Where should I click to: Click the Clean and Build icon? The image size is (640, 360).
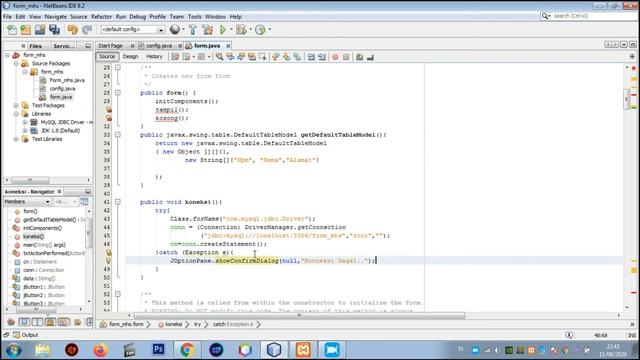click(x=208, y=30)
